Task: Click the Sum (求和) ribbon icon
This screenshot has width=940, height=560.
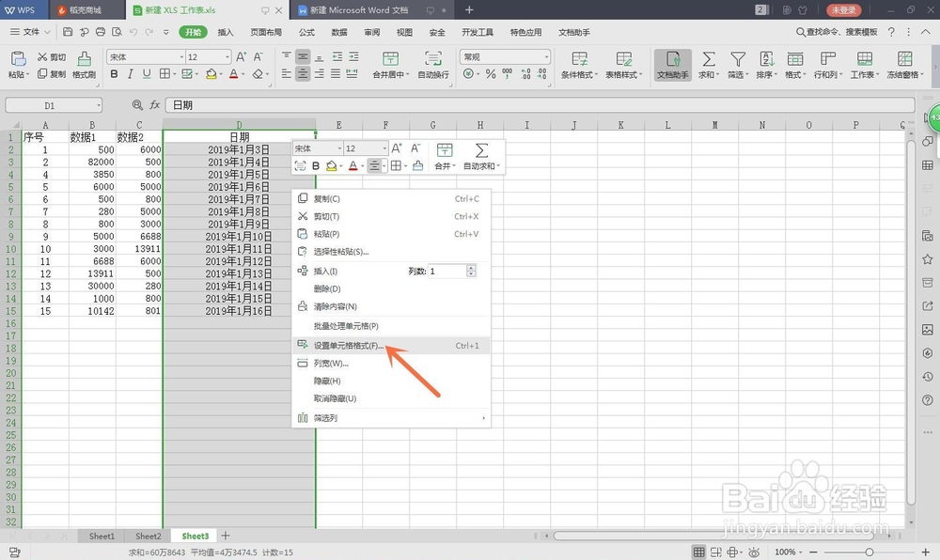Action: point(709,58)
